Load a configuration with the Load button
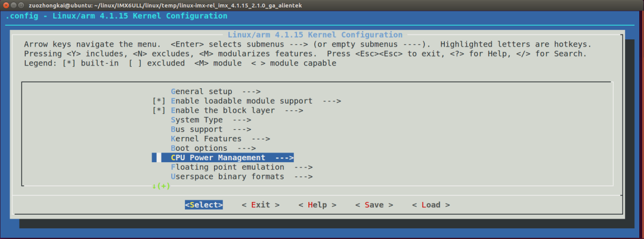The image size is (644, 239). click(x=431, y=205)
